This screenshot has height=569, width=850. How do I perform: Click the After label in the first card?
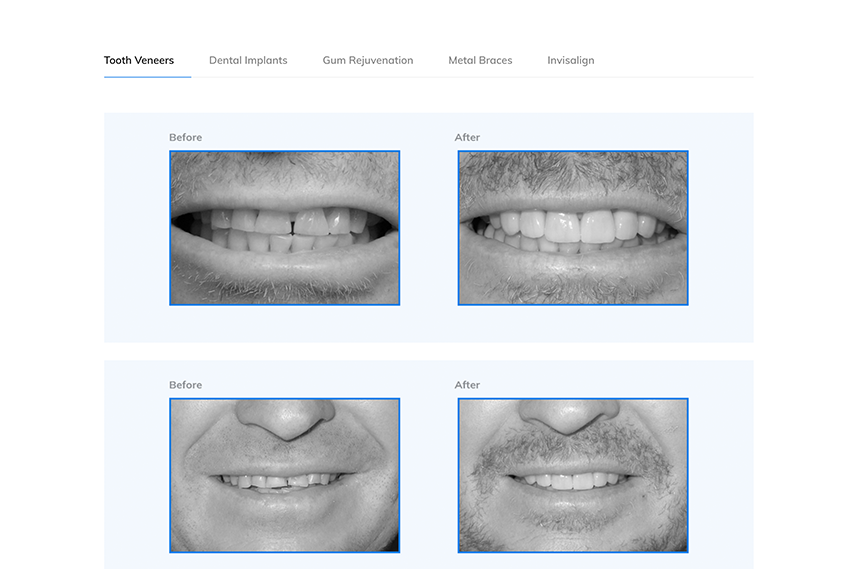467,137
